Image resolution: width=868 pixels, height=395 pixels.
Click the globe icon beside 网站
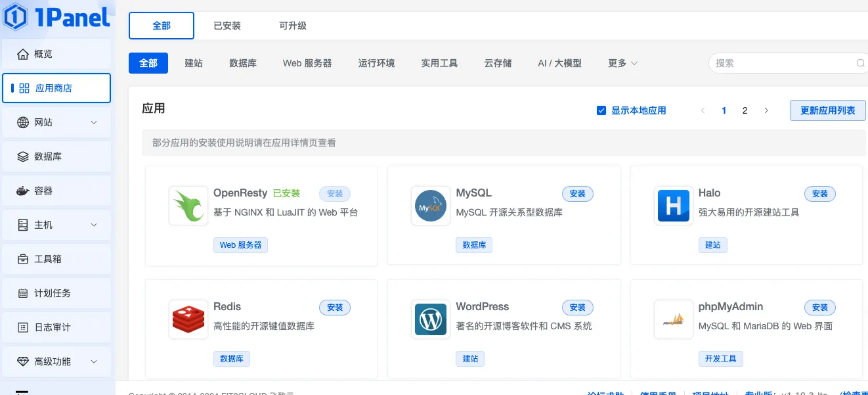pos(23,122)
